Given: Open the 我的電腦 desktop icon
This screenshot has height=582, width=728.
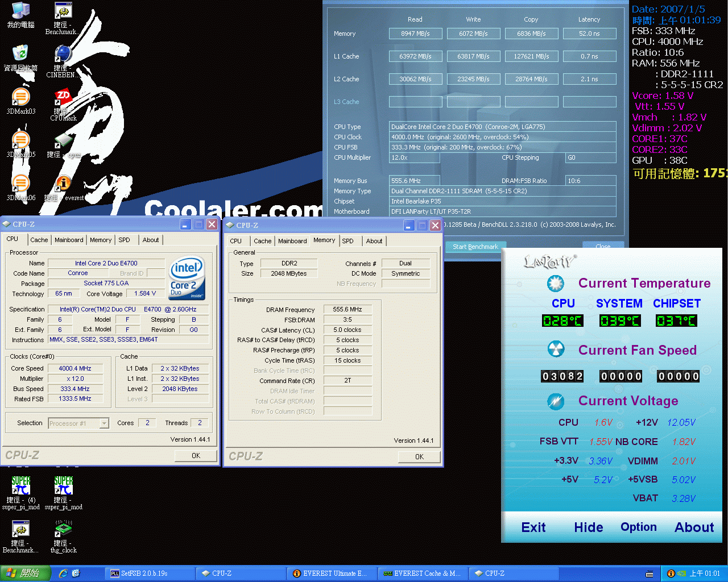Looking at the screenshot, I should [21, 15].
